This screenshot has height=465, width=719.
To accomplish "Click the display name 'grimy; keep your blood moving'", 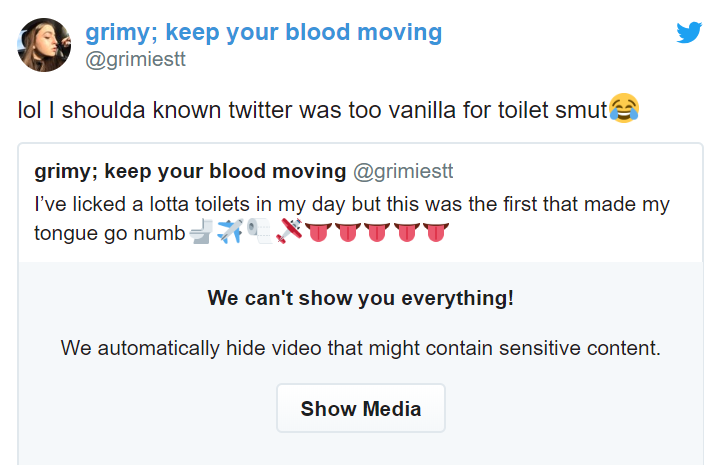I will [264, 33].
